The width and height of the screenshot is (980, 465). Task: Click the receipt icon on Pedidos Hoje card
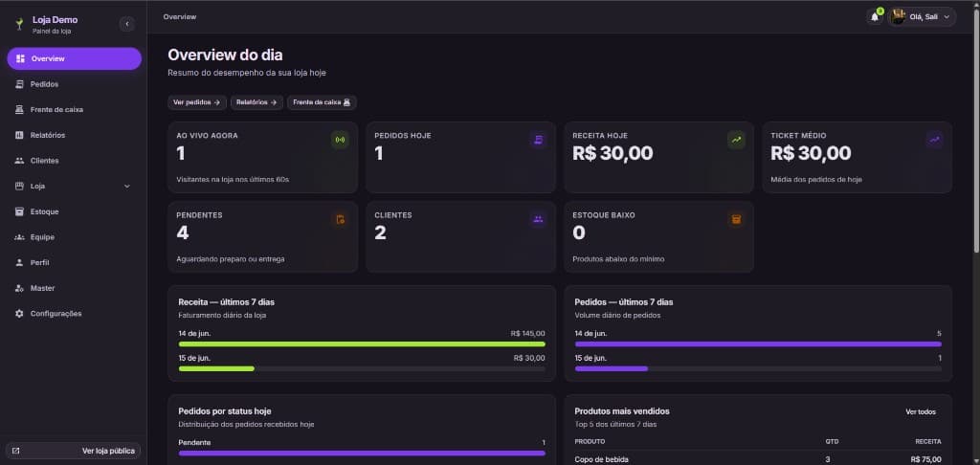[538, 140]
